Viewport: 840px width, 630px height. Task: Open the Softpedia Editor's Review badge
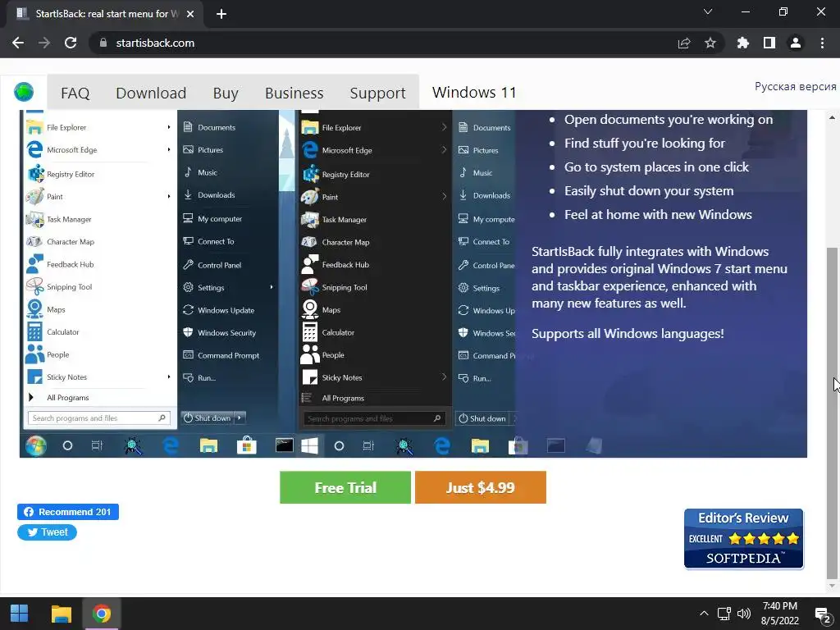click(743, 538)
